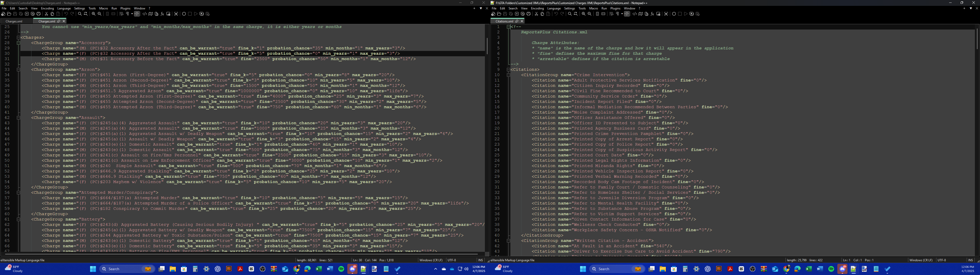Pin the Citations.xml tab
Viewport: 980px width, 275px height.
pos(517,21)
